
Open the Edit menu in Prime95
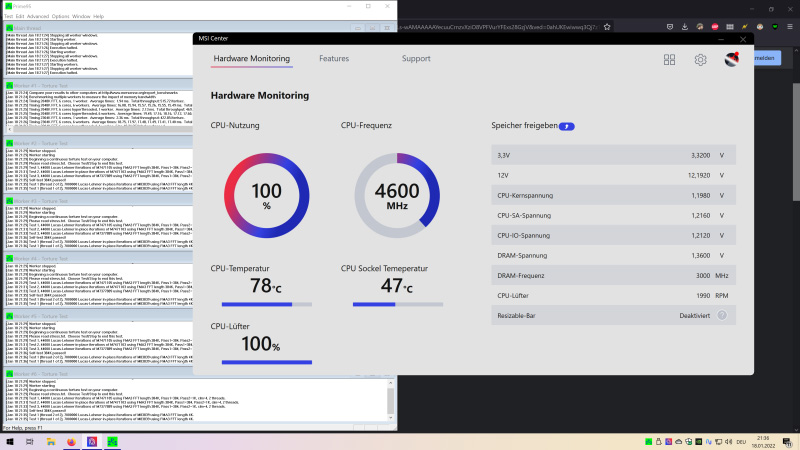19,16
